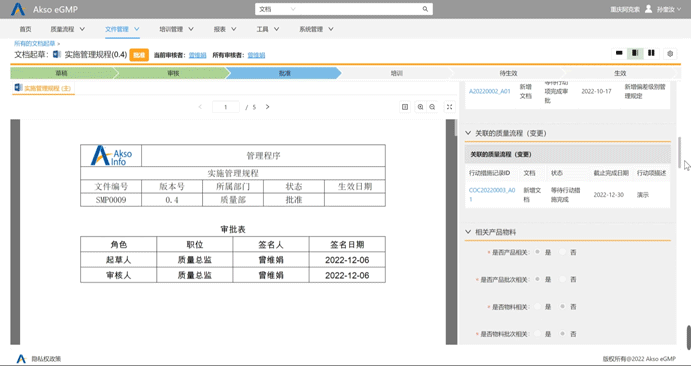Open the 实施管理规程 (主) document tab

[43, 88]
